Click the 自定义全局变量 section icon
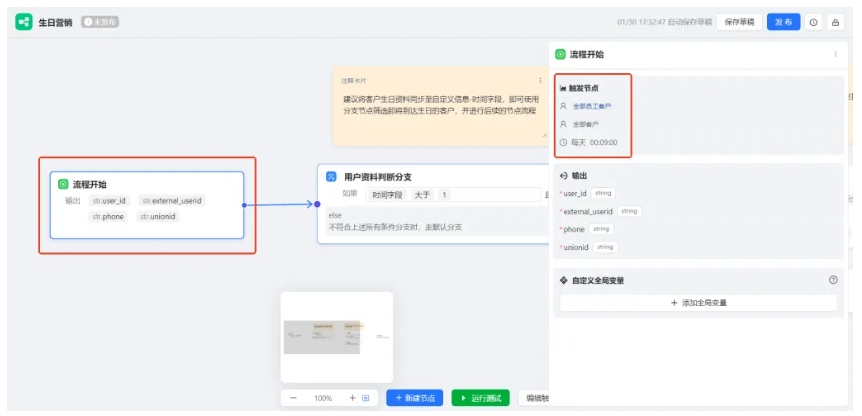Image resolution: width=862 pixels, height=416 pixels. (x=563, y=280)
